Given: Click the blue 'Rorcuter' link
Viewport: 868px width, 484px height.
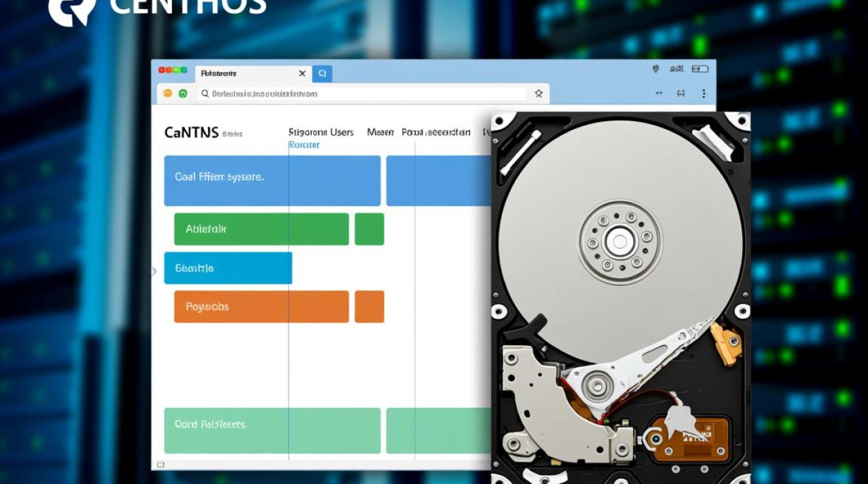Looking at the screenshot, I should (x=304, y=145).
